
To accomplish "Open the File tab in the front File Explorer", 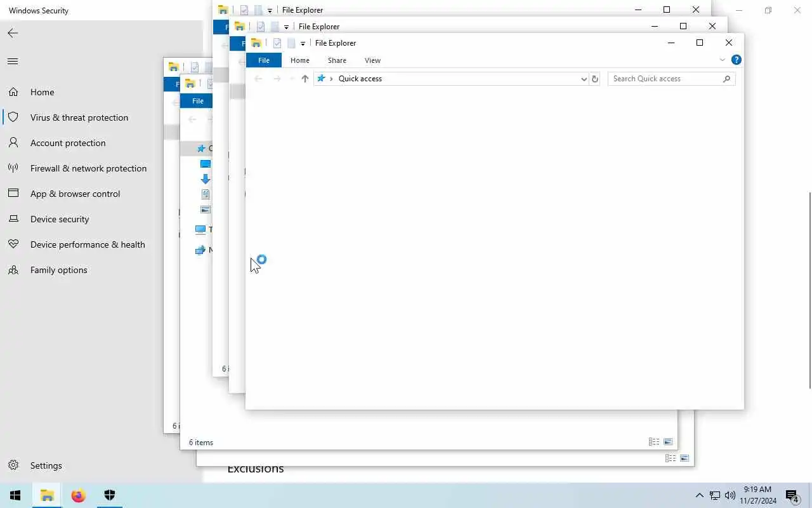I will [x=264, y=60].
